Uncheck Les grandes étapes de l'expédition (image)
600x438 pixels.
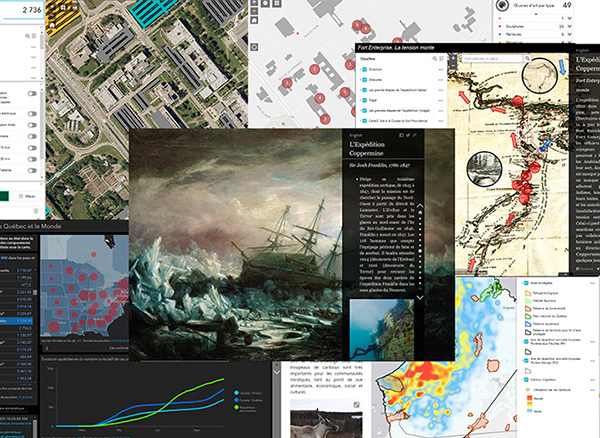point(365,111)
